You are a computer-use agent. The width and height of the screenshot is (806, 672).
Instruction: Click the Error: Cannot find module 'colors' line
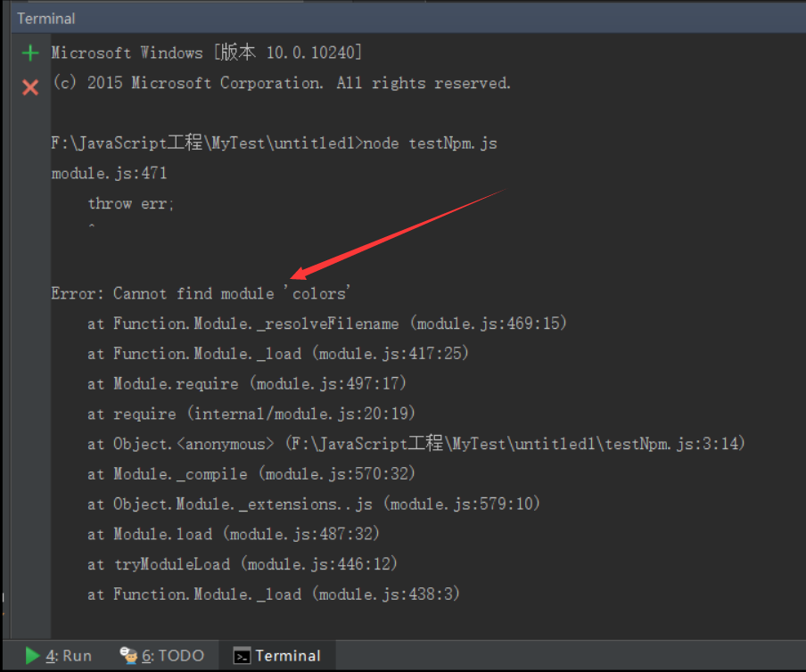[201, 293]
